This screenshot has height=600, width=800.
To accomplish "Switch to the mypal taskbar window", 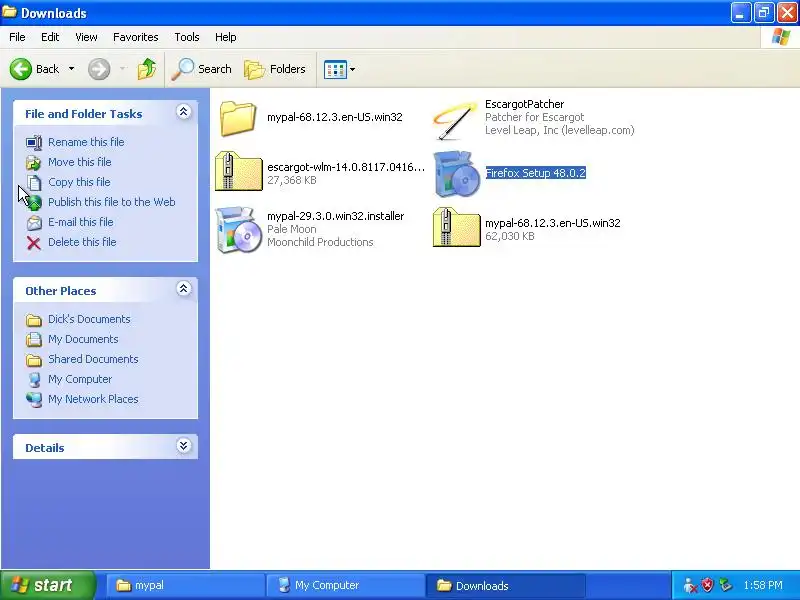I will [x=186, y=585].
